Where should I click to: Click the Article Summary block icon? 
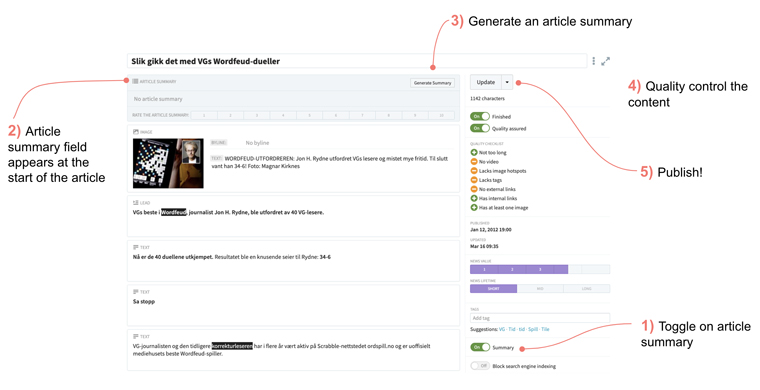coord(135,81)
